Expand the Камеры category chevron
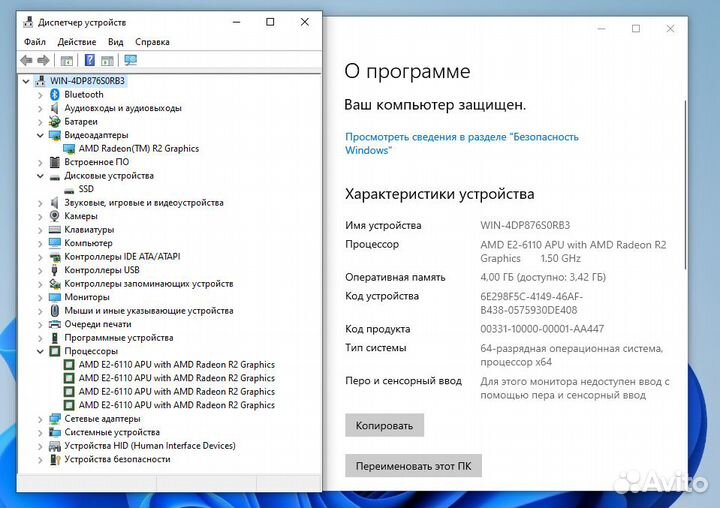The width and height of the screenshot is (720, 508). click(40, 217)
